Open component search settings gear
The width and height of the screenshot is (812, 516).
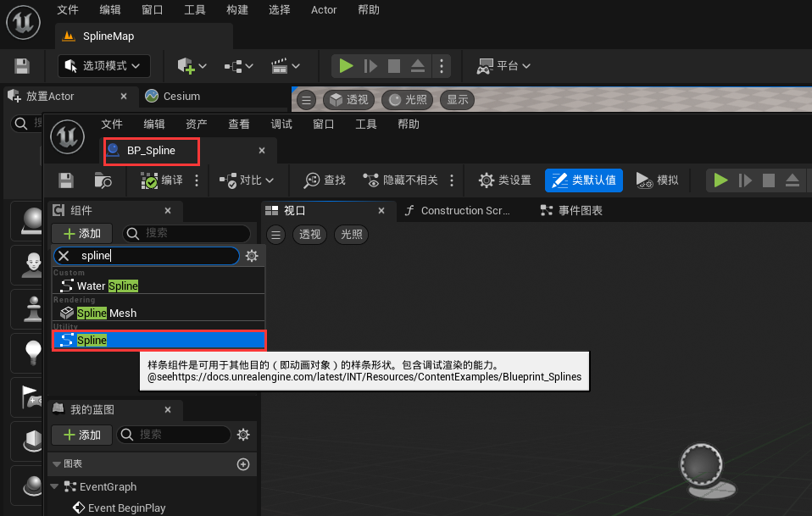point(252,256)
